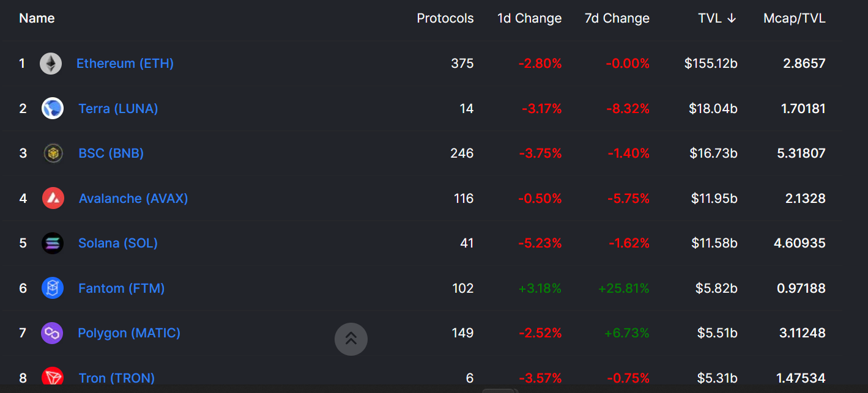Sort by the Mcap/TVL column header
The image size is (868, 393).
[794, 18]
